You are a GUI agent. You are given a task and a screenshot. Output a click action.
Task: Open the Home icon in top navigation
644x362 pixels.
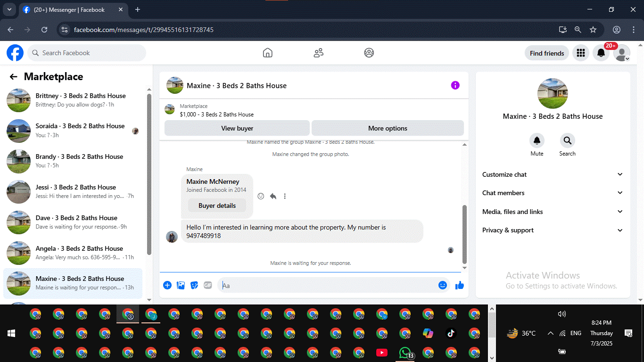tap(267, 53)
